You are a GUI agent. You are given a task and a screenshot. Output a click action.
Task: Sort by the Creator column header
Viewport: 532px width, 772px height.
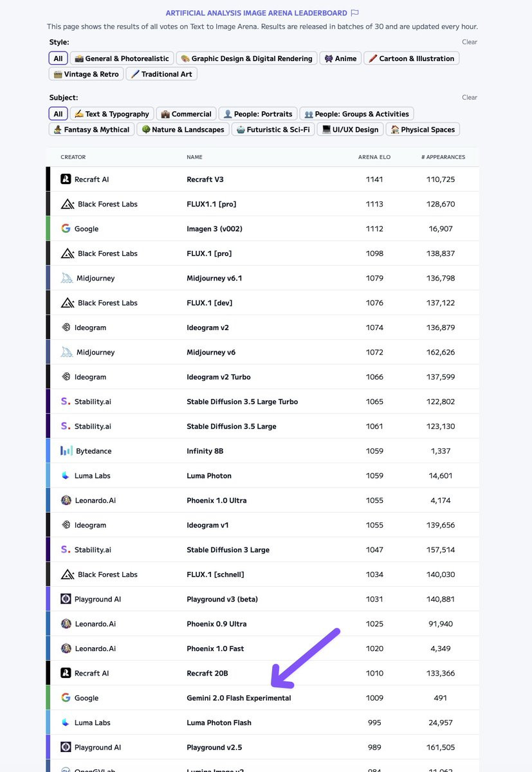(x=73, y=157)
